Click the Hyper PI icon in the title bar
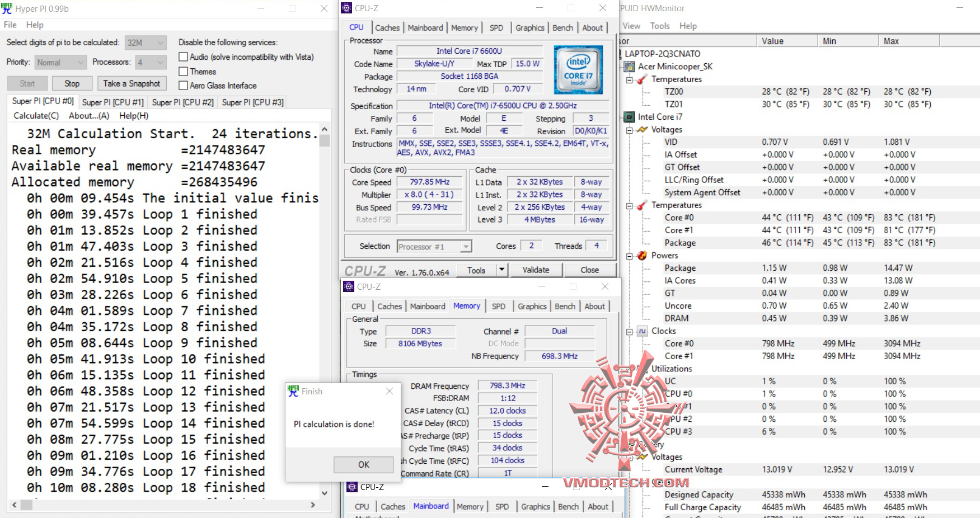 point(6,8)
